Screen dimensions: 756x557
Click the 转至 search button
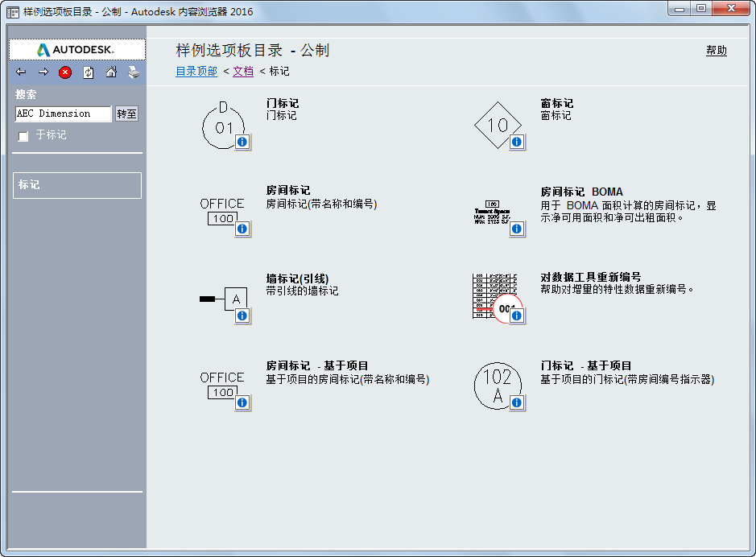tap(126, 113)
